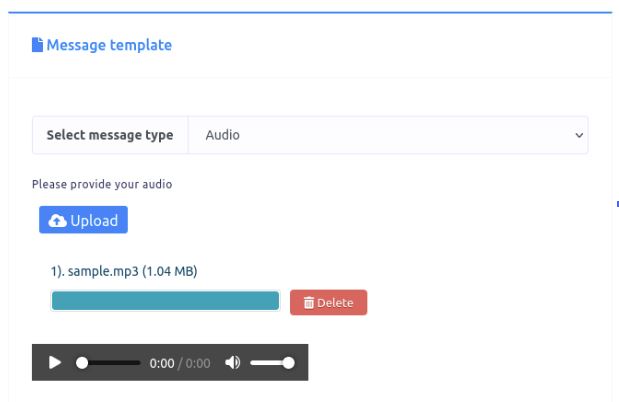Click the volume slider track

[272, 363]
